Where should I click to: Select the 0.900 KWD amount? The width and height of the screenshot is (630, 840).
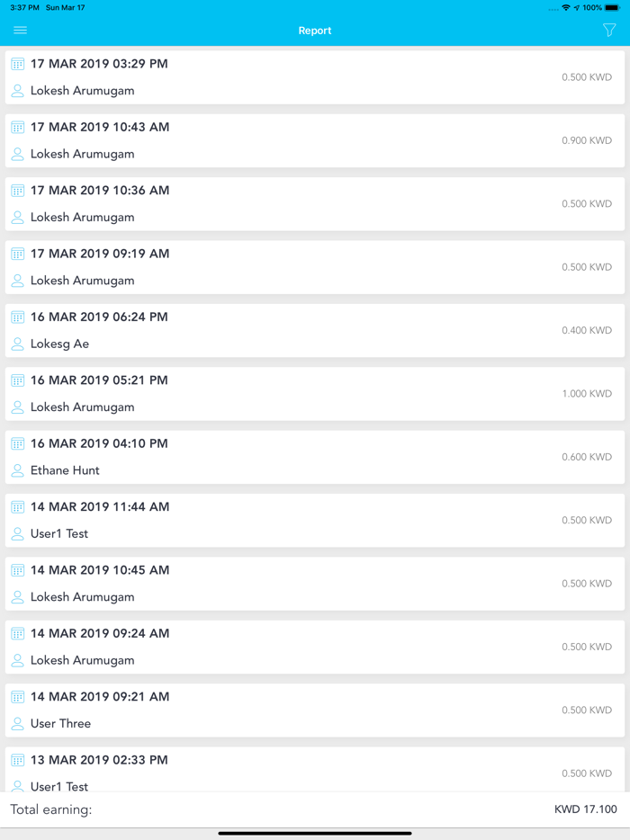[x=587, y=140]
